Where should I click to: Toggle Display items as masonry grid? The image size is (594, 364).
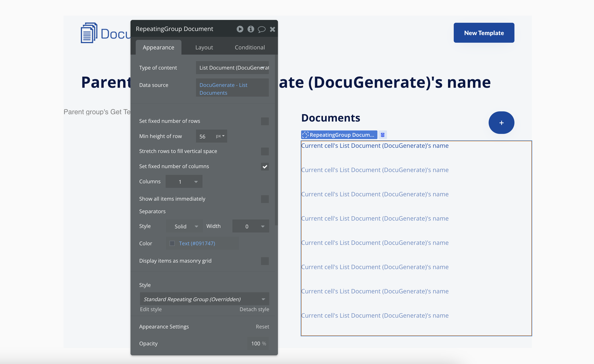point(265,261)
